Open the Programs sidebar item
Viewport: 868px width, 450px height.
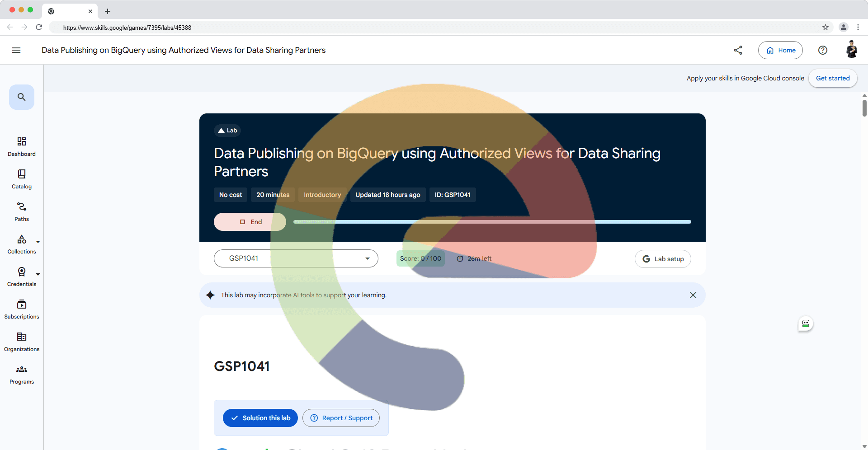(22, 375)
